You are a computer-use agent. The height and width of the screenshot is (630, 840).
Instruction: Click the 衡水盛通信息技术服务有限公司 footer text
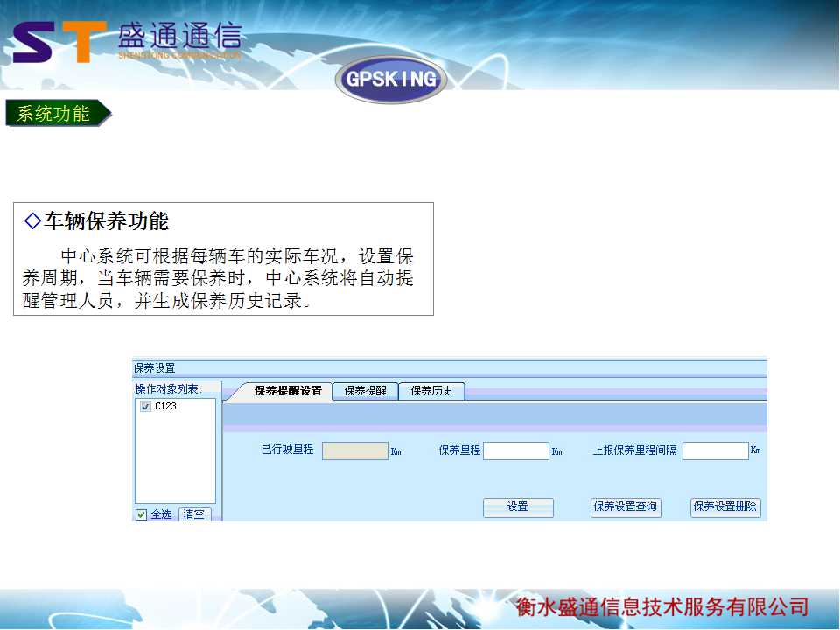tap(661, 607)
